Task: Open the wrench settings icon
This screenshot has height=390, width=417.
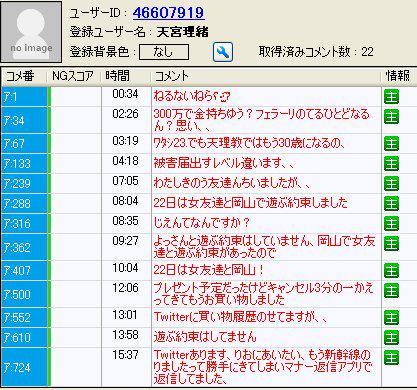Action: 223,52
